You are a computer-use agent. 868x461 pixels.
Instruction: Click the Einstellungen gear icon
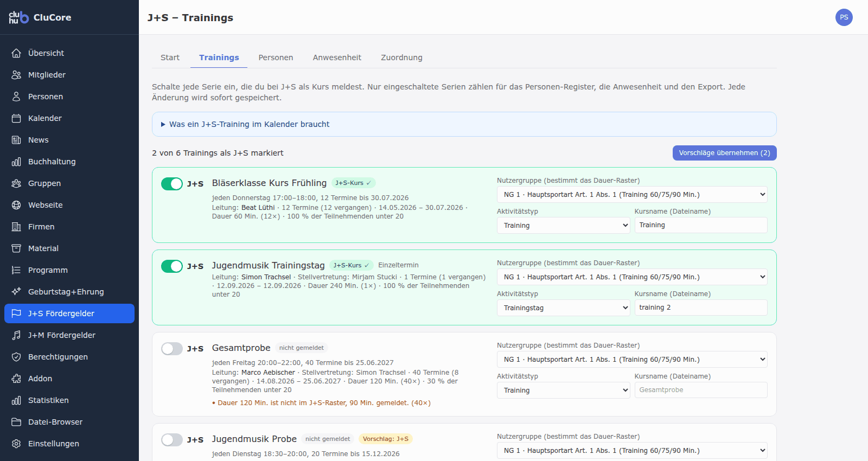coord(16,444)
